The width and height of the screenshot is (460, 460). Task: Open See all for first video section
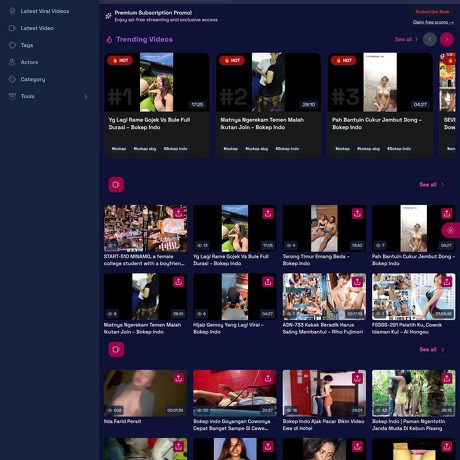point(432,184)
